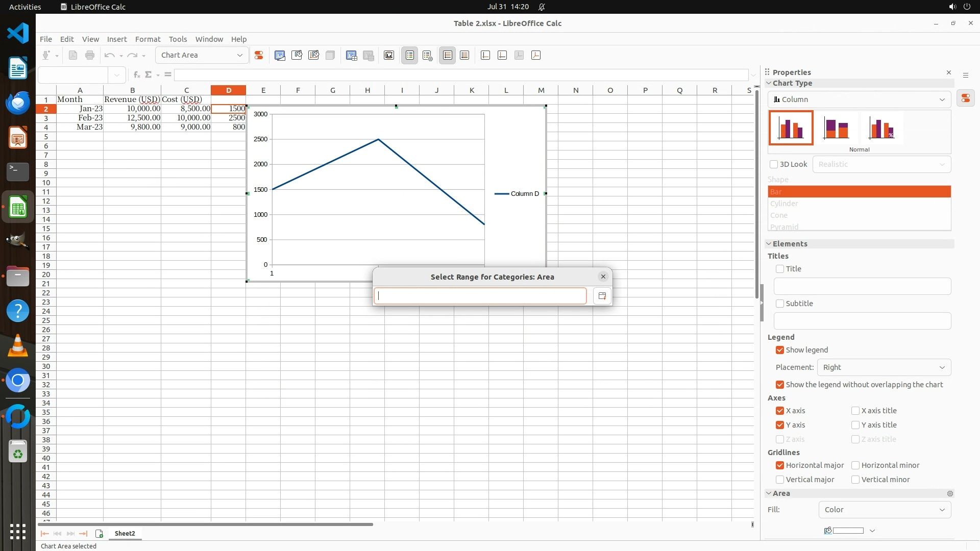Open the legend Placement dropdown
This screenshot has height=551, width=980.
click(x=884, y=367)
